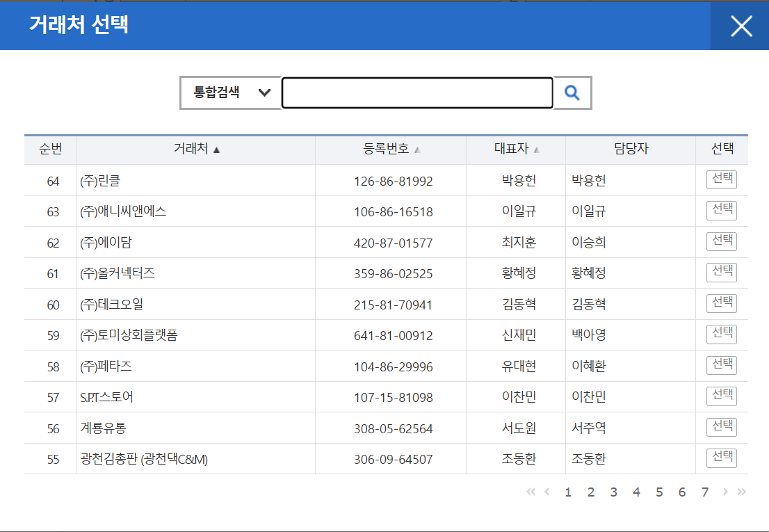
Task: Select the (주)린클 row's 선택 button
Action: [722, 179]
